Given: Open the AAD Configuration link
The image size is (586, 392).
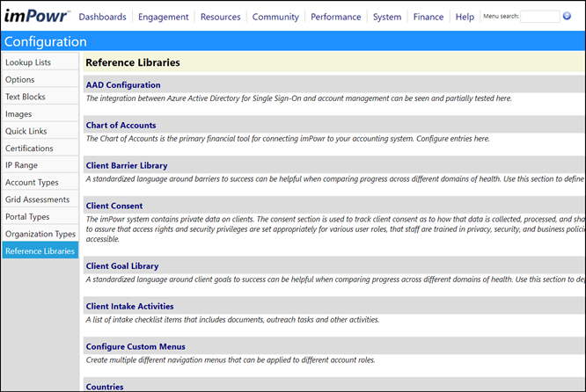Looking at the screenshot, I should [123, 85].
